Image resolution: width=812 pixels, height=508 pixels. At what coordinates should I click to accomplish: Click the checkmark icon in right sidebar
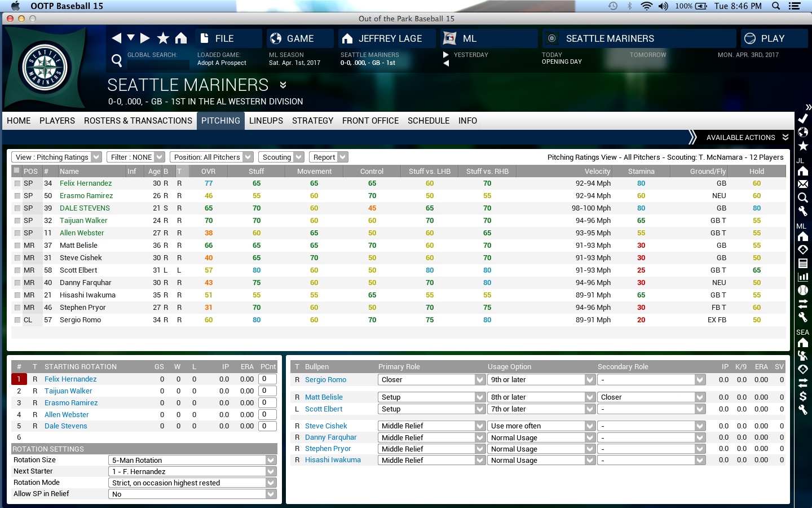(803, 119)
